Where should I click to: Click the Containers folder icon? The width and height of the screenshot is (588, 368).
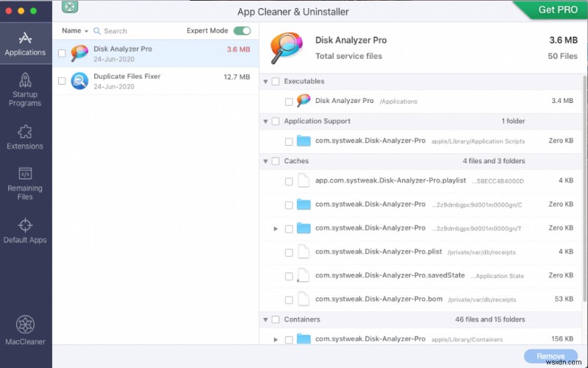click(x=304, y=339)
